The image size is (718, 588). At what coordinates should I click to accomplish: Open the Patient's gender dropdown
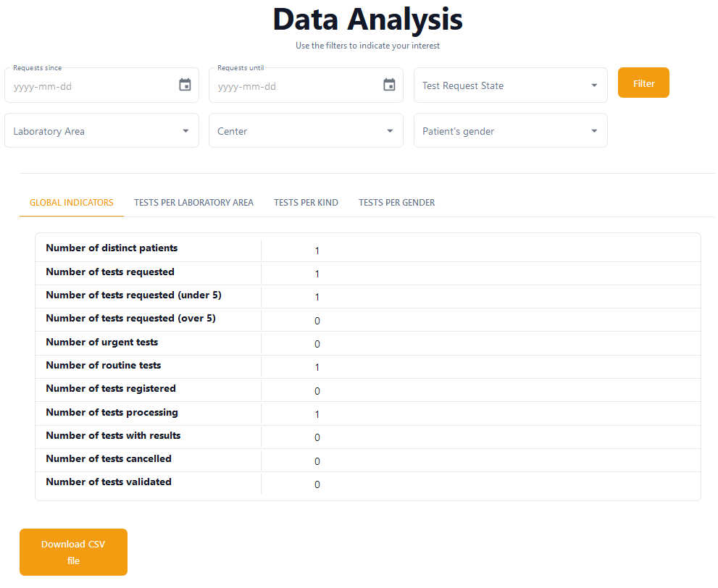point(510,131)
